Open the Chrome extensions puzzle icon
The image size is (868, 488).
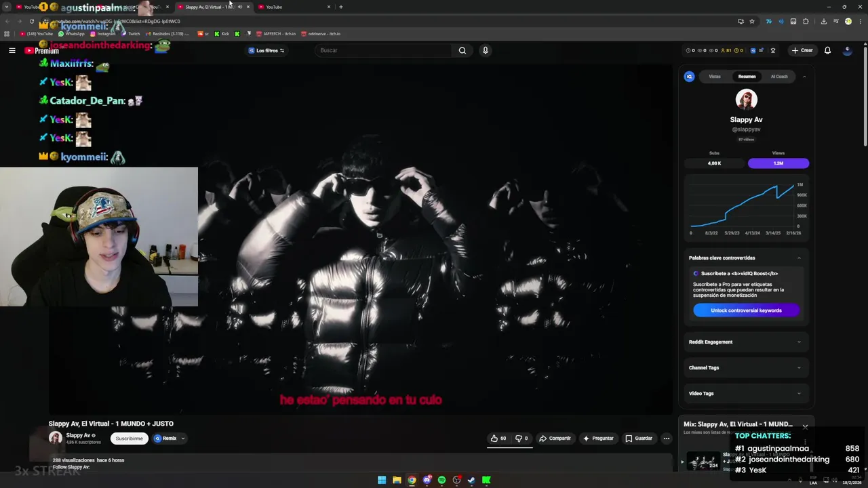806,21
